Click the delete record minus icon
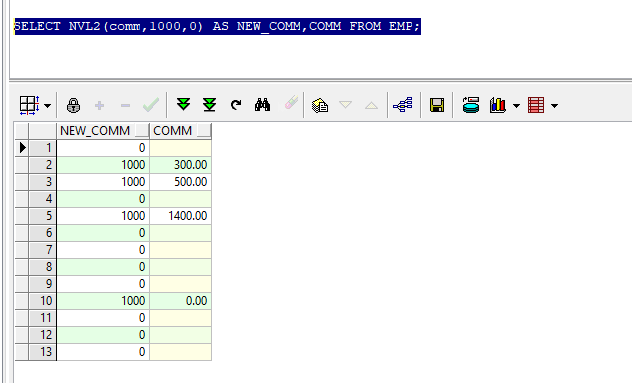This screenshot has width=632, height=383. [x=125, y=106]
